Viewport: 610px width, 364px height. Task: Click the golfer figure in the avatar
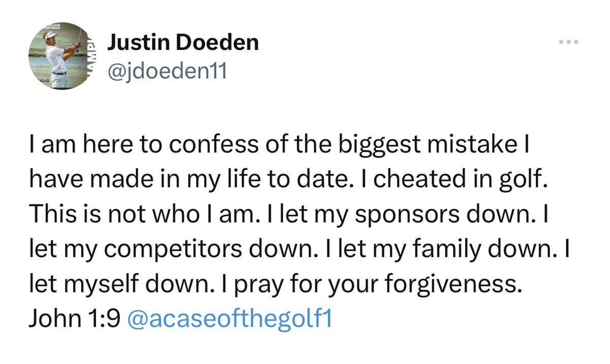(x=60, y=58)
